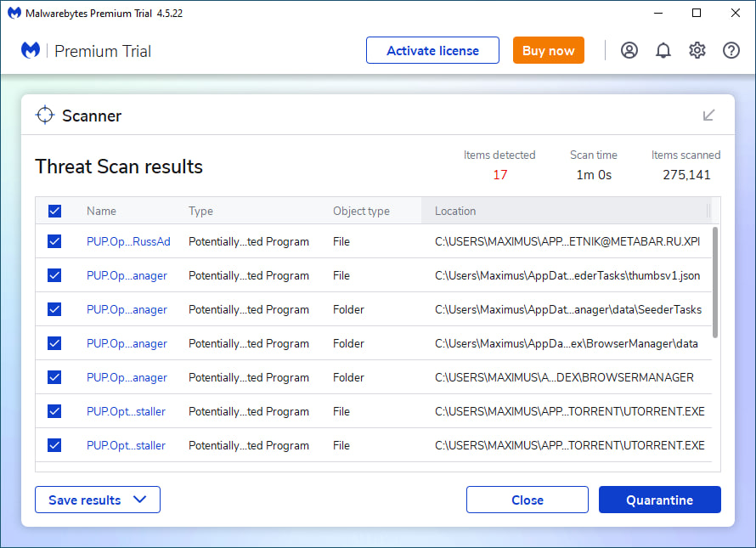Open Settings via gear icon
The width and height of the screenshot is (756, 548).
coord(697,50)
